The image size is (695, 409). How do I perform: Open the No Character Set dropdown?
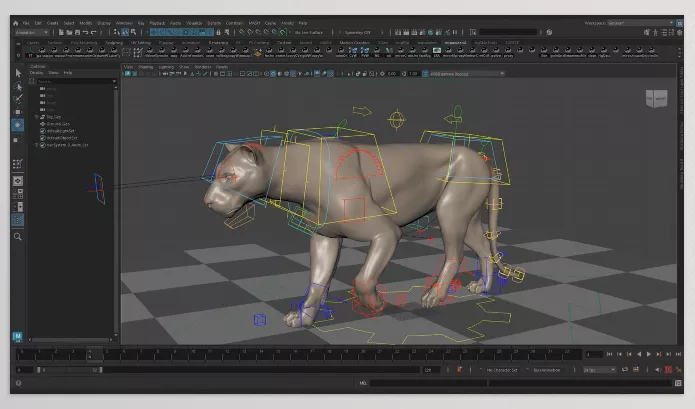tap(501, 370)
